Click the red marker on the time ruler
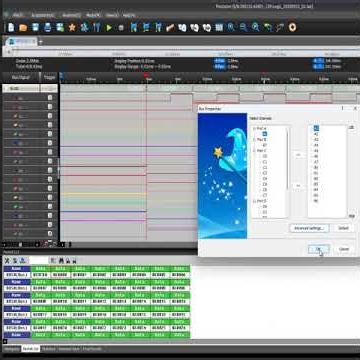360x360 pixels. click(146, 75)
